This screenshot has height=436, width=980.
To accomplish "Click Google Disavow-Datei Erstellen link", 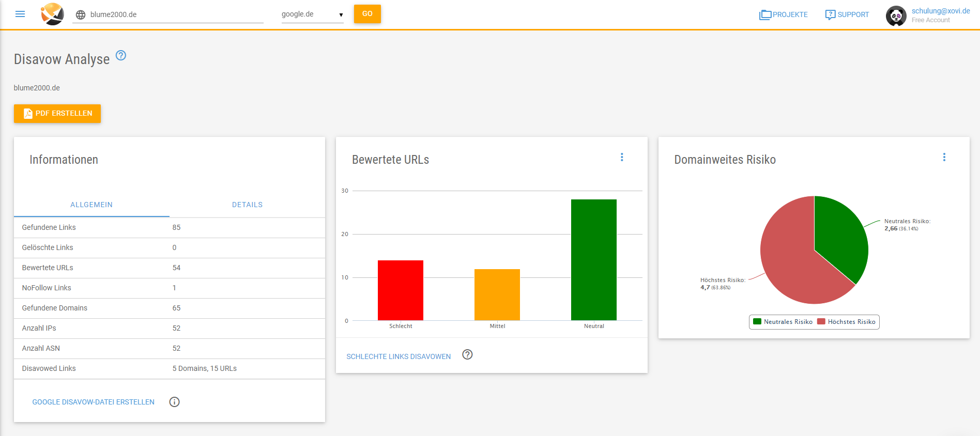I will [94, 402].
